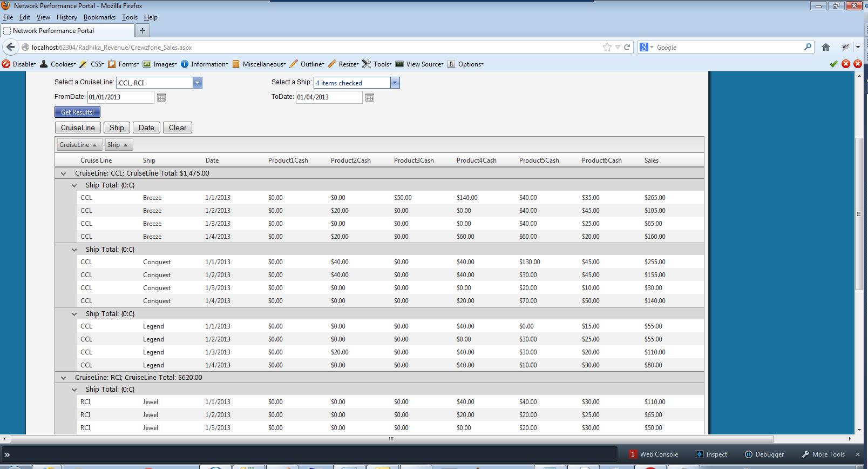868x469 pixels.
Task: Select the Network Performance Portal tab
Action: pyautogui.click(x=67, y=31)
